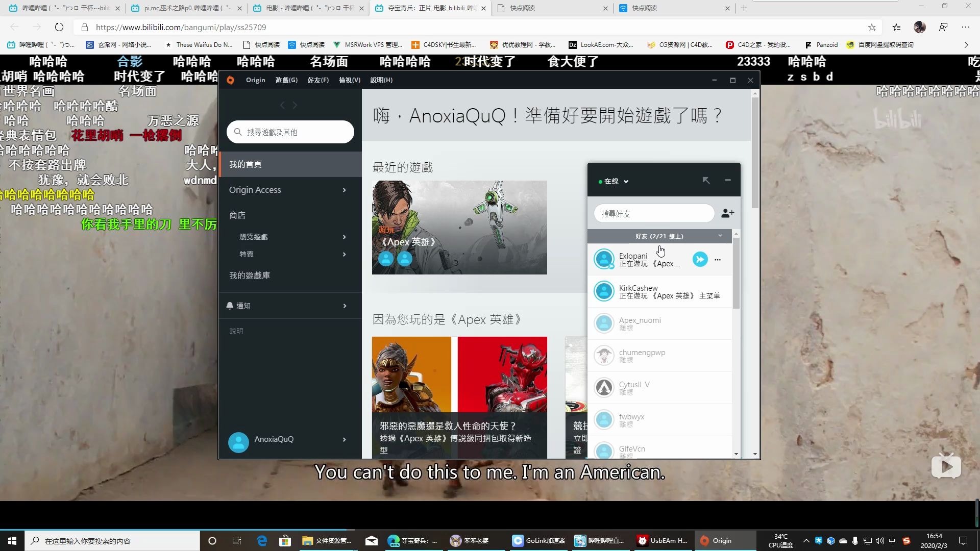Click the browser refresh button
The height and width of the screenshot is (551, 980).
pyautogui.click(x=59, y=27)
